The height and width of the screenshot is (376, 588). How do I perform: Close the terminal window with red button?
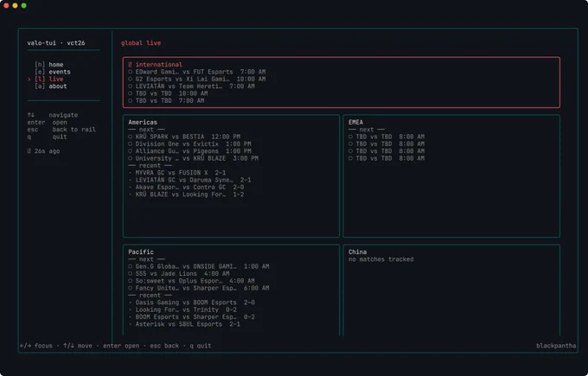pyautogui.click(x=6, y=6)
